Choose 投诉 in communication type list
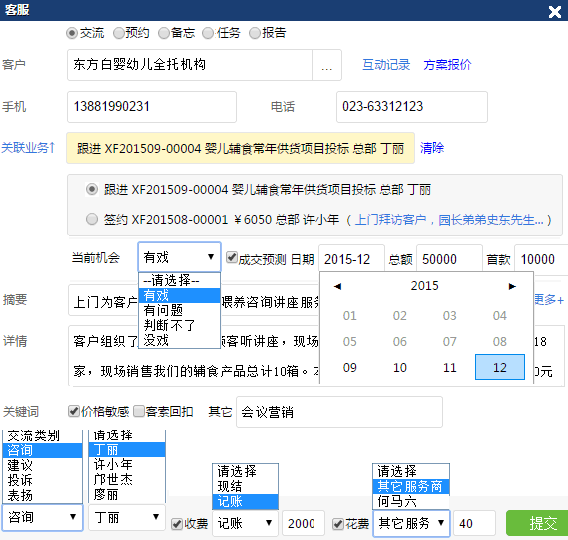The image size is (568, 540). pyautogui.click(x=42, y=480)
